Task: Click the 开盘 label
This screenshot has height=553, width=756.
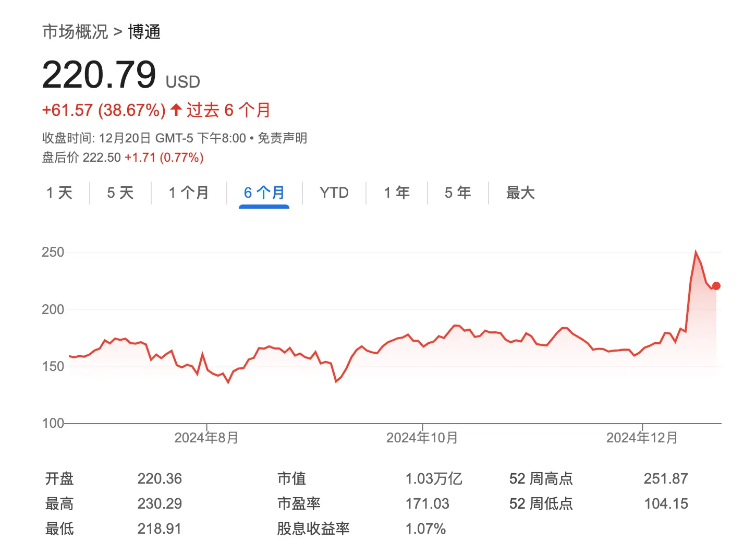Action: (59, 478)
